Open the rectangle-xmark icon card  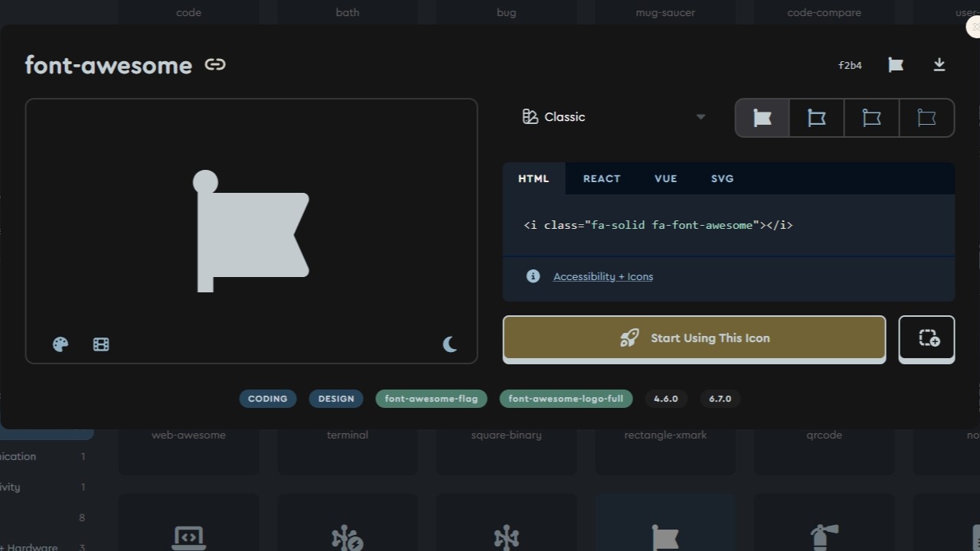pos(665,452)
